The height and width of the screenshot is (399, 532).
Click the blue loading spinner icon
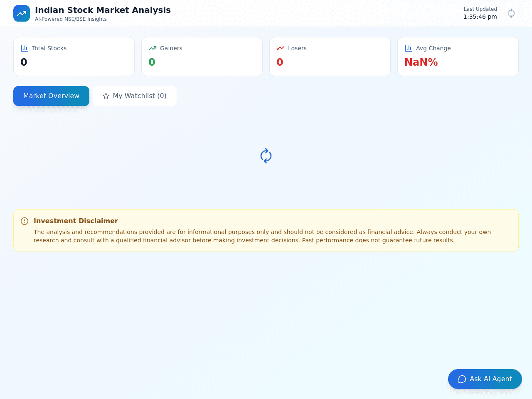pyautogui.click(x=266, y=156)
